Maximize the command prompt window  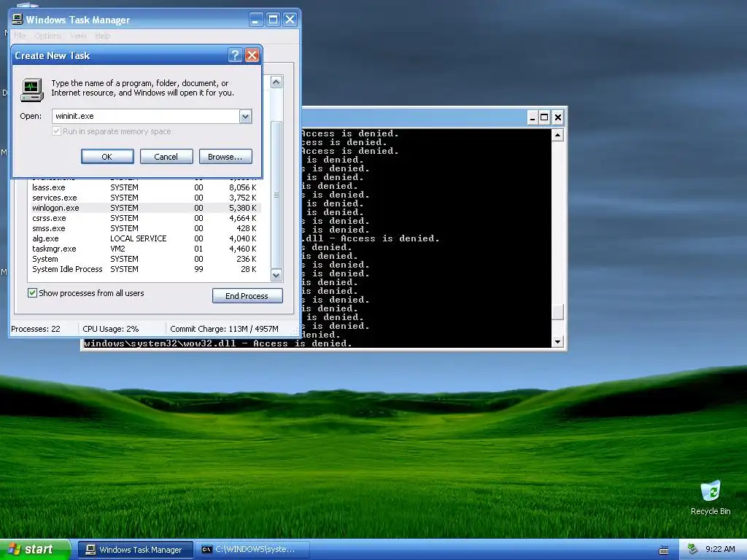(x=544, y=117)
